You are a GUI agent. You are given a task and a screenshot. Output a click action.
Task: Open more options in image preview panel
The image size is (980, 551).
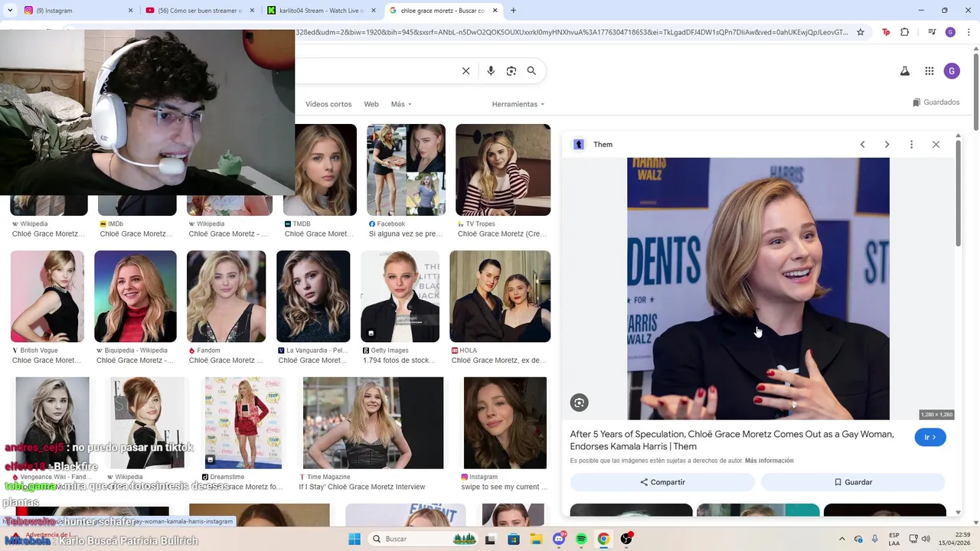pos(911,145)
